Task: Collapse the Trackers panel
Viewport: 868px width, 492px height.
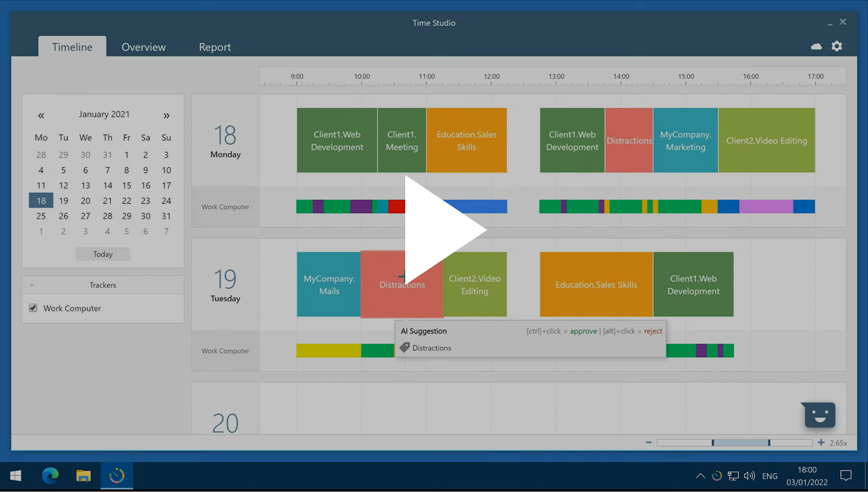Action: tap(31, 286)
